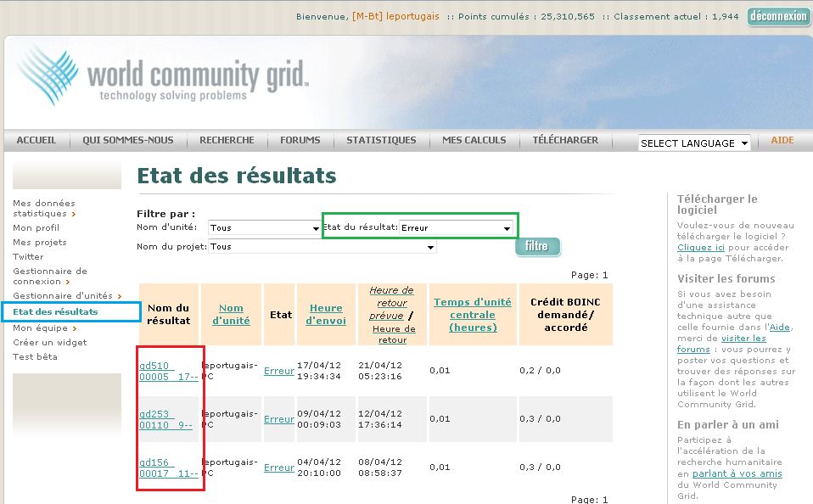Open result gd510_00005_17--
Viewport: 813px width, 504px height.
pos(169,372)
